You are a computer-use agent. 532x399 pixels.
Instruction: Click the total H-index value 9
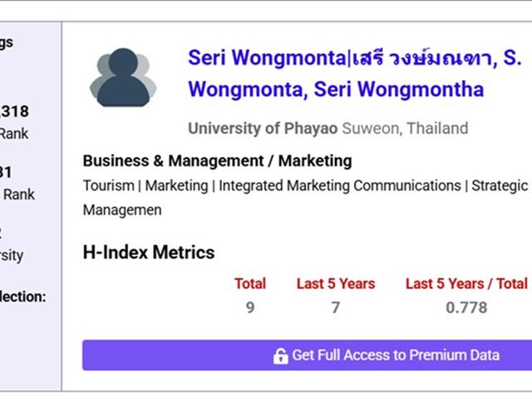[x=250, y=308]
